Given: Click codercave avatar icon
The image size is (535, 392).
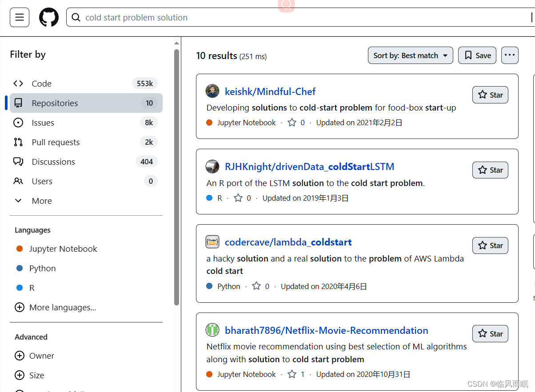Looking at the screenshot, I should (212, 242).
